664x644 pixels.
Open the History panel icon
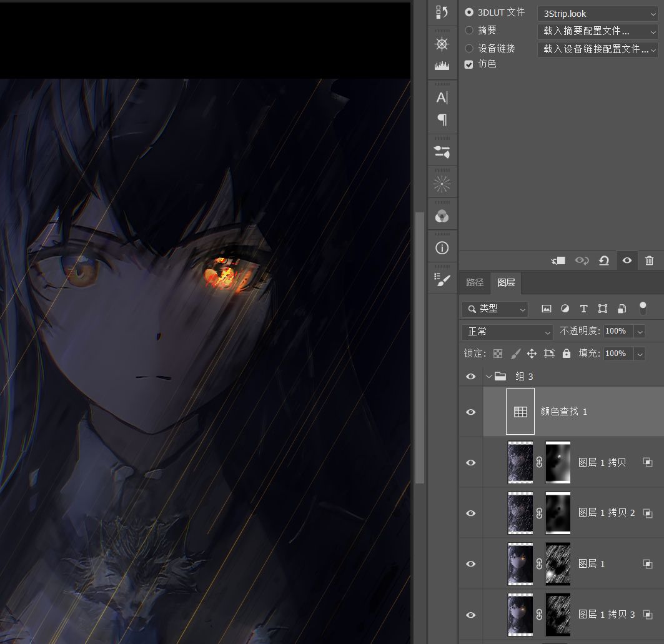(x=442, y=12)
